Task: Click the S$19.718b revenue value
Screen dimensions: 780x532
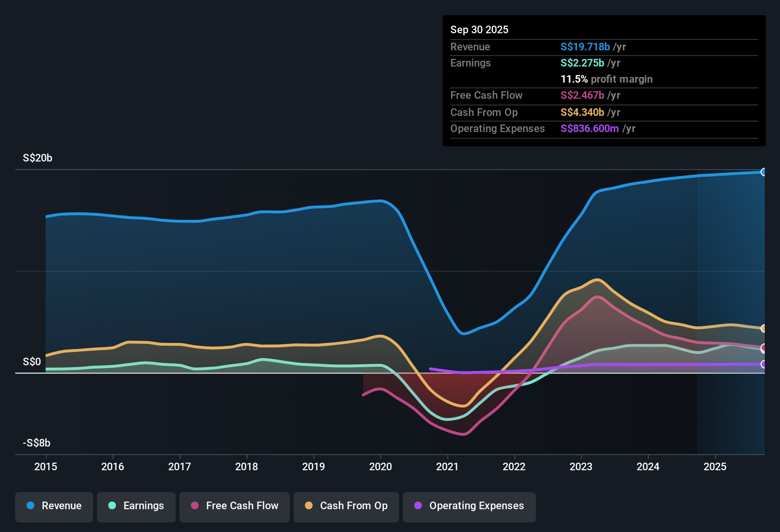Action: point(584,47)
